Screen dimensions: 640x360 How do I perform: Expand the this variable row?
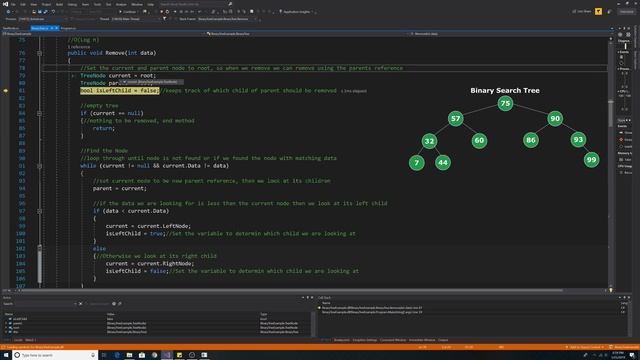pos(6,332)
